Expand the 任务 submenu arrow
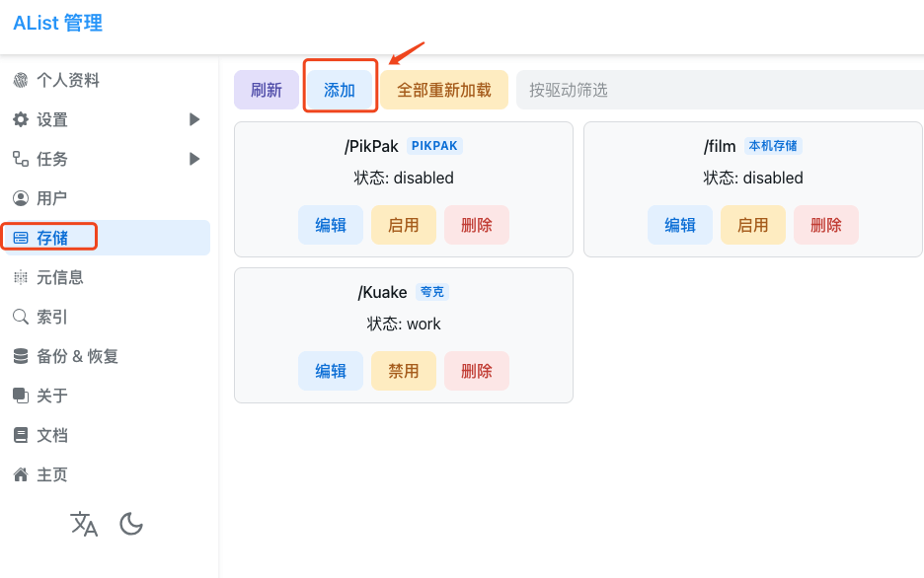924x578 pixels. [x=194, y=159]
